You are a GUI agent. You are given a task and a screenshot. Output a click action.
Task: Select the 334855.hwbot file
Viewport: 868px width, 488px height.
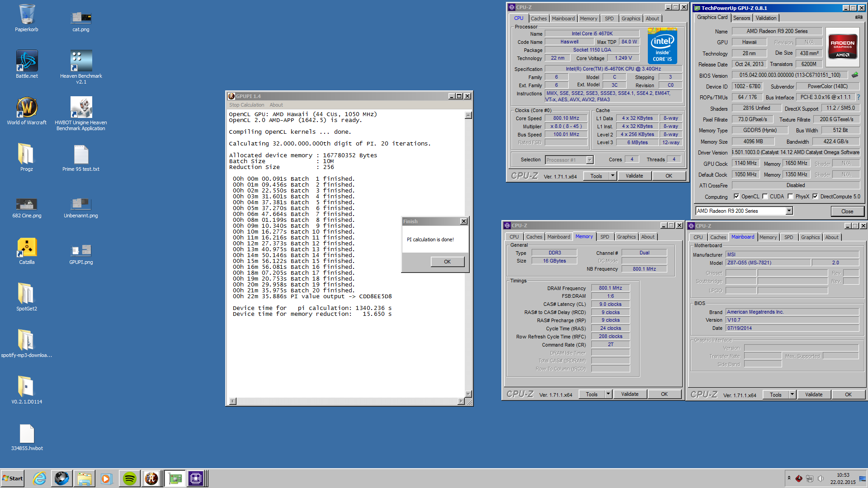(x=27, y=437)
